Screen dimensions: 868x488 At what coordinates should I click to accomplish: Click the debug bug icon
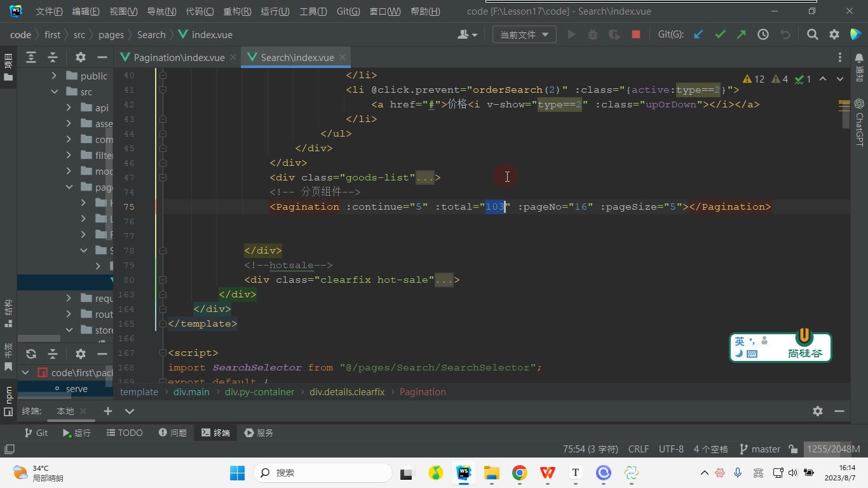pos(593,35)
